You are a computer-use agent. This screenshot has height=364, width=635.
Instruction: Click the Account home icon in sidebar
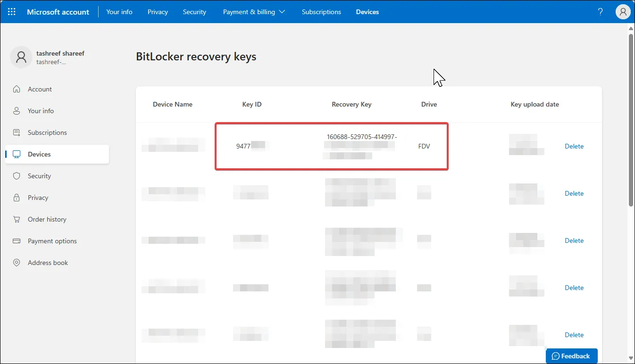16,89
